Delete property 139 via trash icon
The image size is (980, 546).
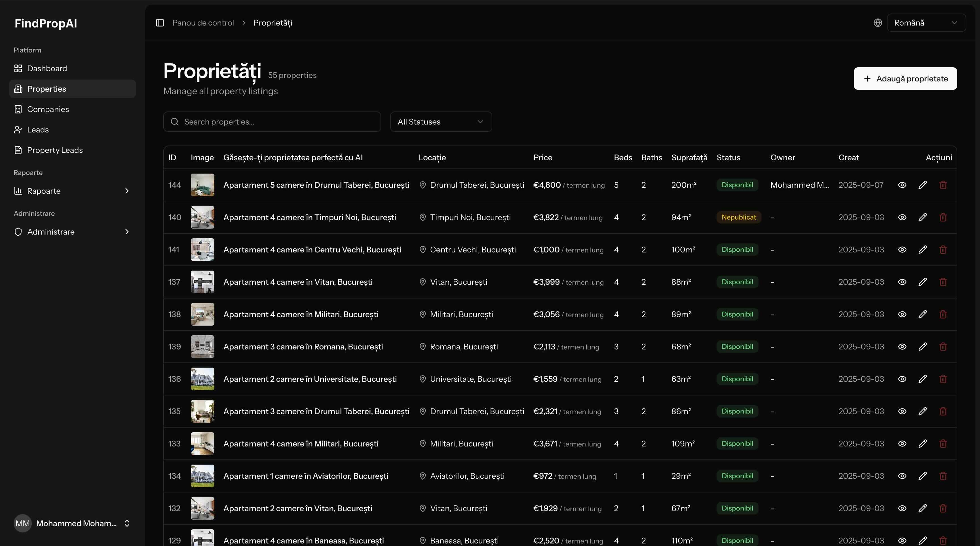coord(943,347)
